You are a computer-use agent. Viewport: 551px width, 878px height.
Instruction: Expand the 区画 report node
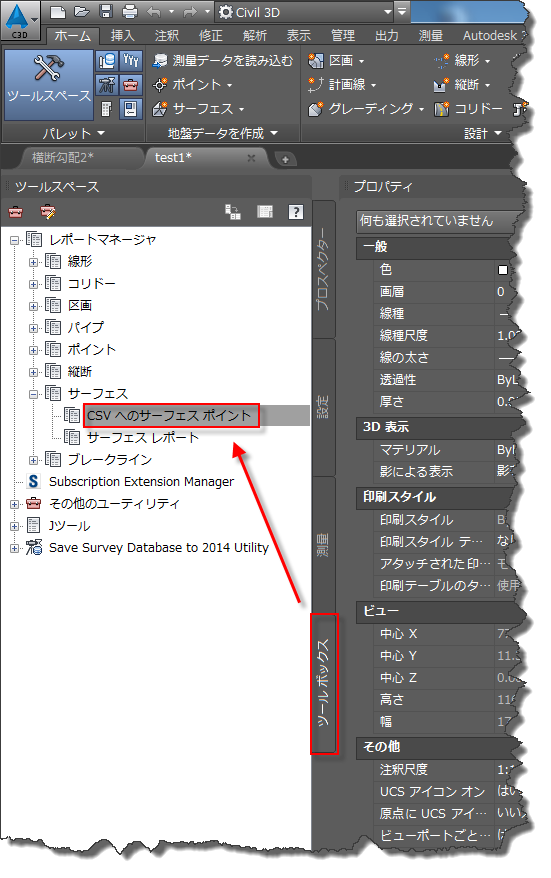(x=34, y=306)
